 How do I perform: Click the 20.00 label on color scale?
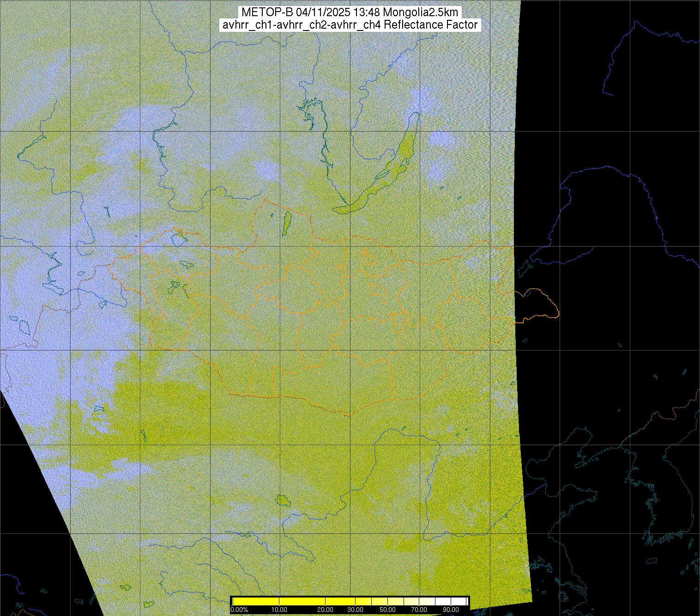tap(326, 610)
